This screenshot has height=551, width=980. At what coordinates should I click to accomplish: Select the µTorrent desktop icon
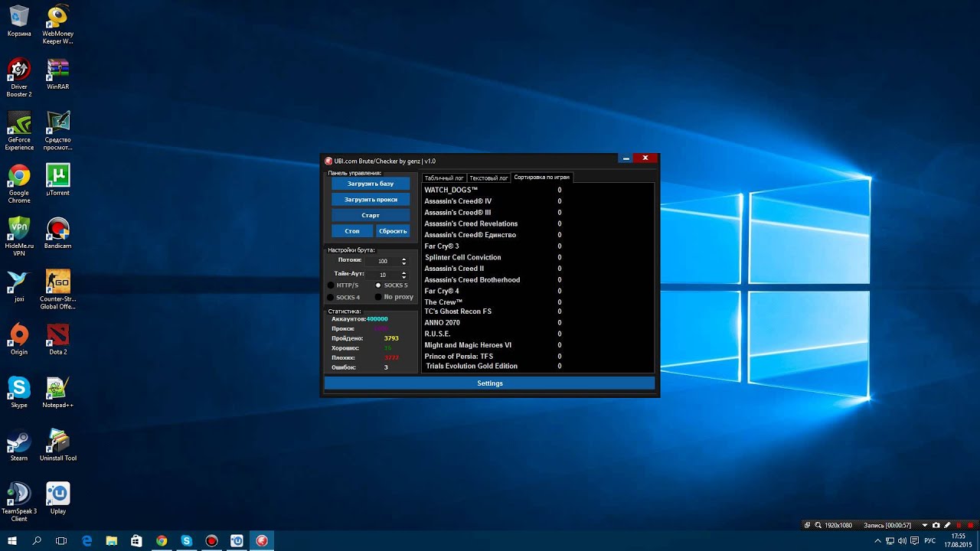point(57,179)
